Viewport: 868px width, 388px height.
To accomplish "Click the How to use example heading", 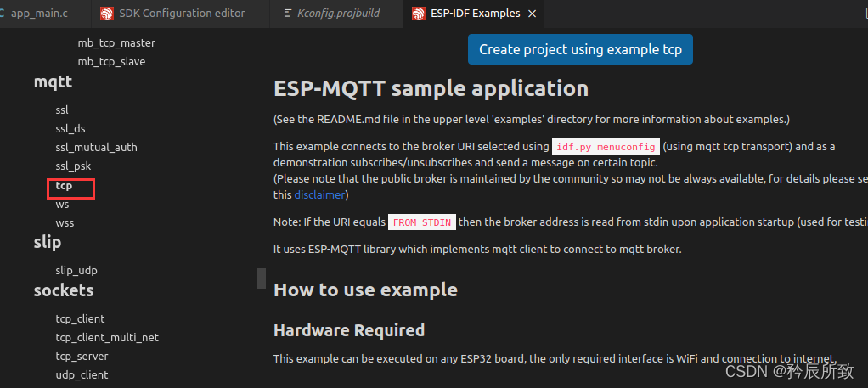I will 365,290.
